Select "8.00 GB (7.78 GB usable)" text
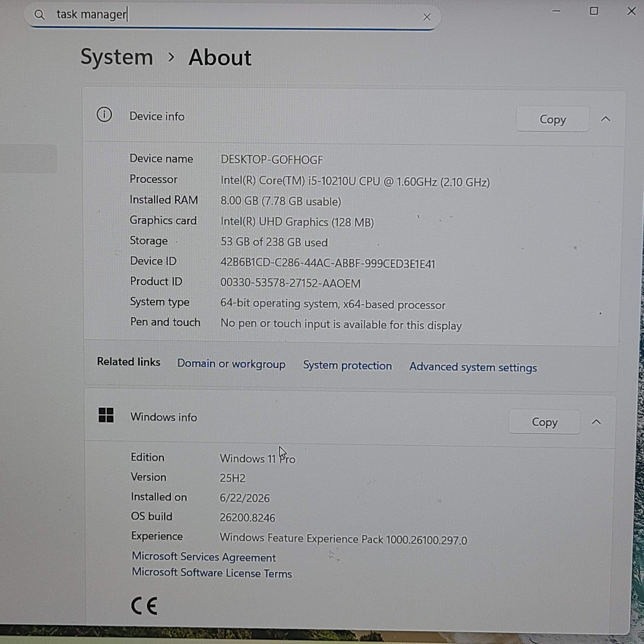The height and width of the screenshot is (644, 644). [x=281, y=201]
